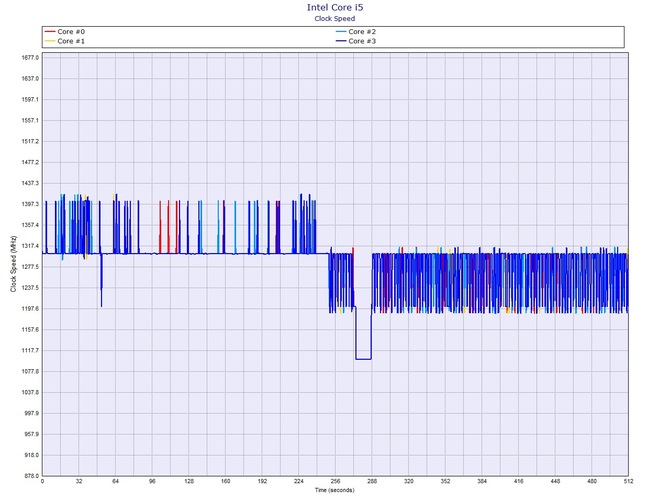Click the 1277.5 y-axis value
Screen dimensions: 670x502
pyautogui.click(x=30, y=267)
